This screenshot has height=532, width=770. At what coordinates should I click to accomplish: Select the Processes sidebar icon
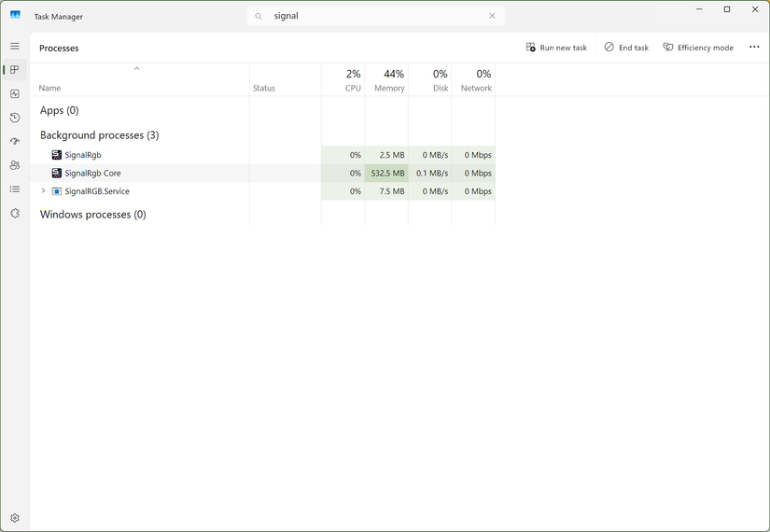tap(15, 70)
